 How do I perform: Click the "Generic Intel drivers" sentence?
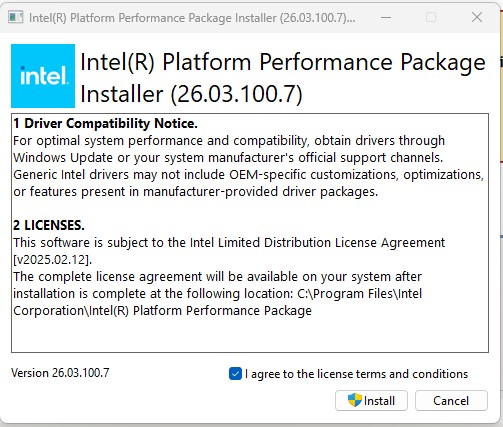(248, 183)
